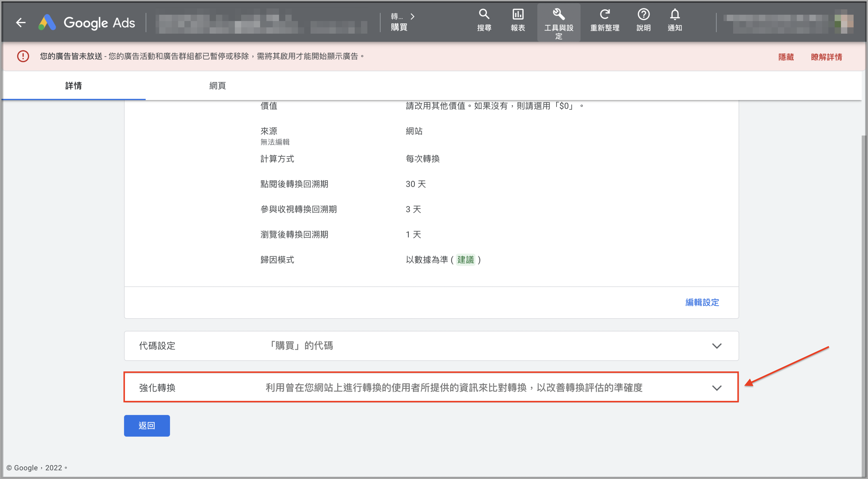Open the 搜尋 search tool
The image size is (868, 479).
(484, 20)
